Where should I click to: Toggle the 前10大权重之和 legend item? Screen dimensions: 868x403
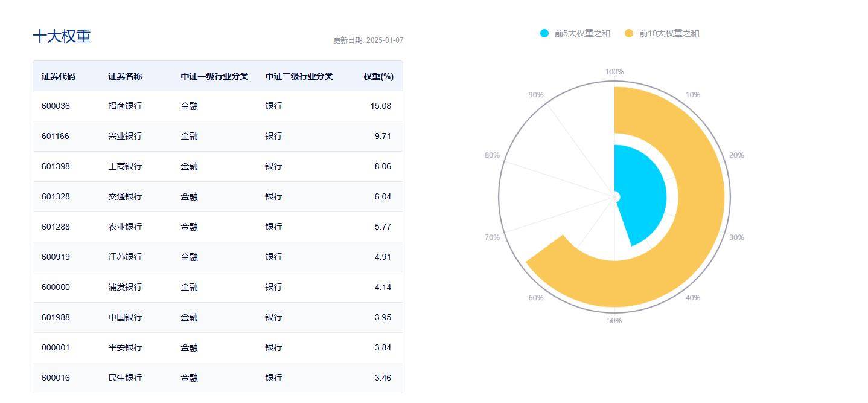pyautogui.click(x=662, y=33)
